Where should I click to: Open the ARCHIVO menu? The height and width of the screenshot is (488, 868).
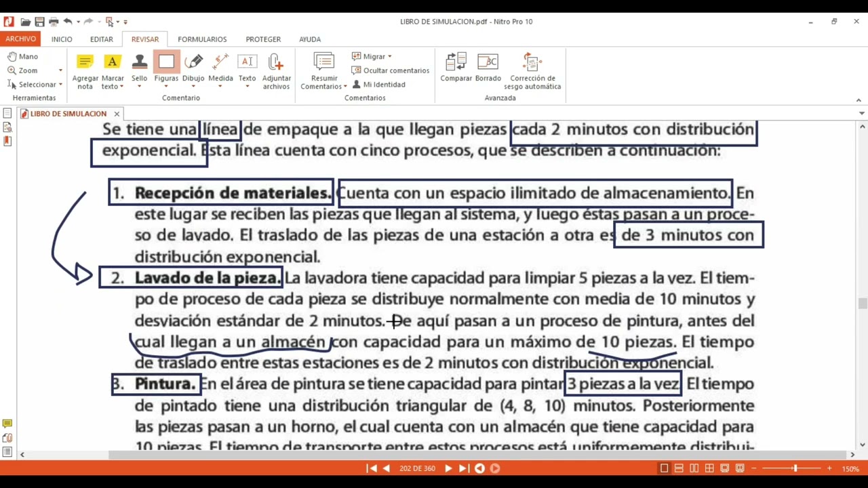coord(20,39)
